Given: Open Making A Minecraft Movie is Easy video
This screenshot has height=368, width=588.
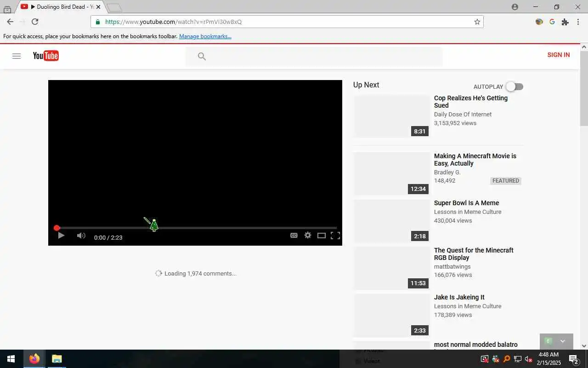Looking at the screenshot, I should pos(475,160).
